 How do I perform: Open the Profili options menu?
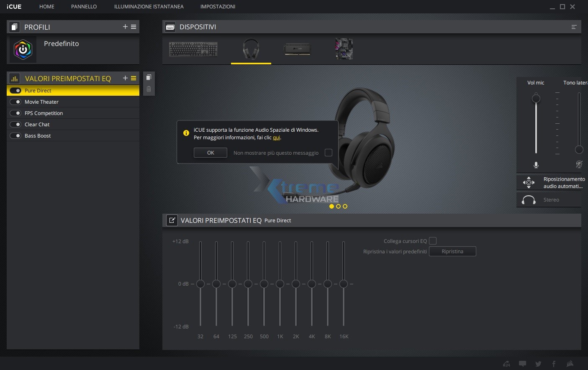[134, 26]
